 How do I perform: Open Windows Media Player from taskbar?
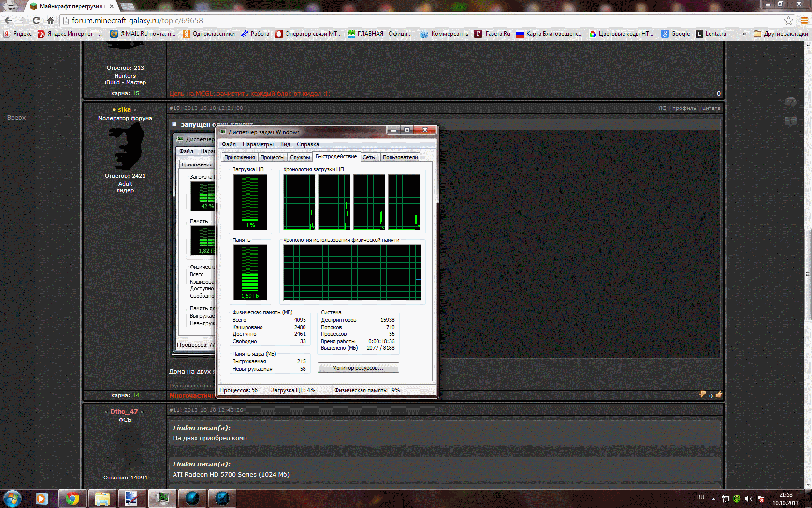tap(42, 498)
